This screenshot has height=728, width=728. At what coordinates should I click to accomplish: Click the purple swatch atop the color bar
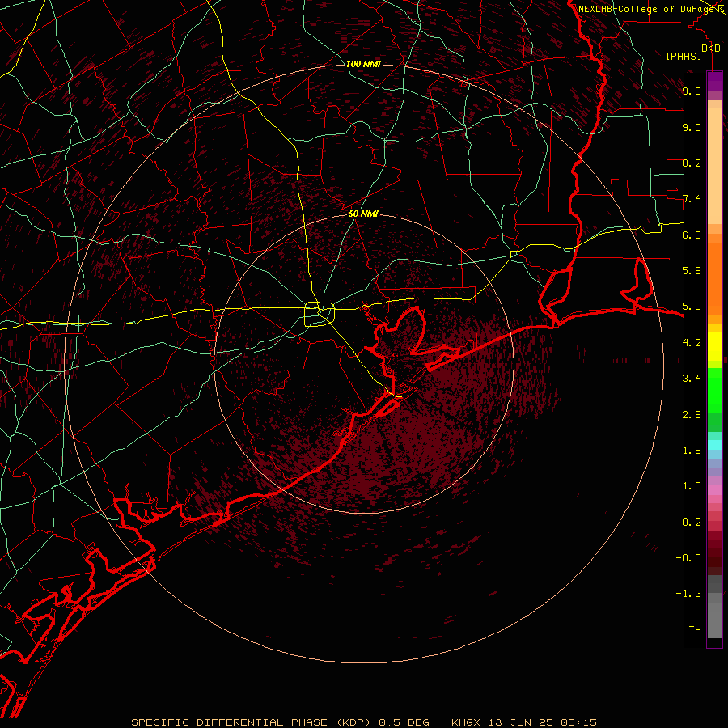(714, 81)
